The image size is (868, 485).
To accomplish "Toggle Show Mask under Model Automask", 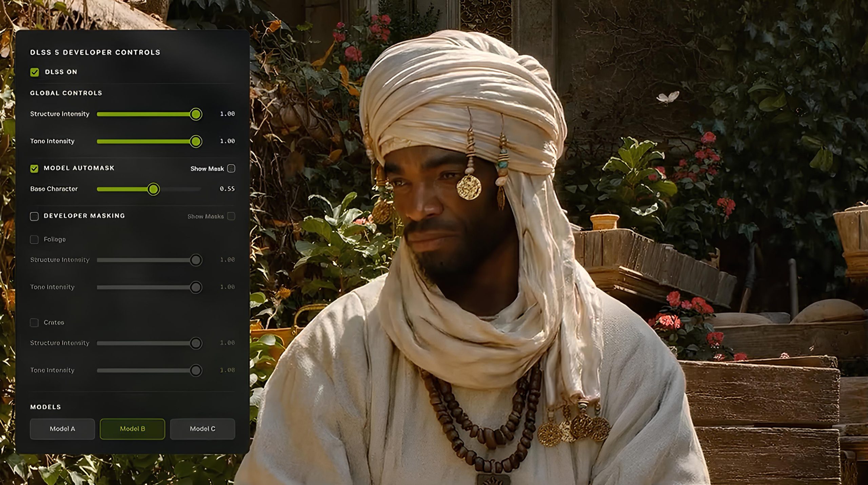I will [x=231, y=168].
